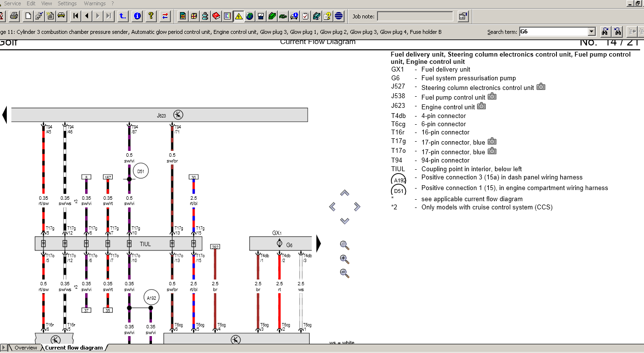The width and height of the screenshot is (644, 353).
Task: Zoom in on the diagram
Action: point(344,259)
